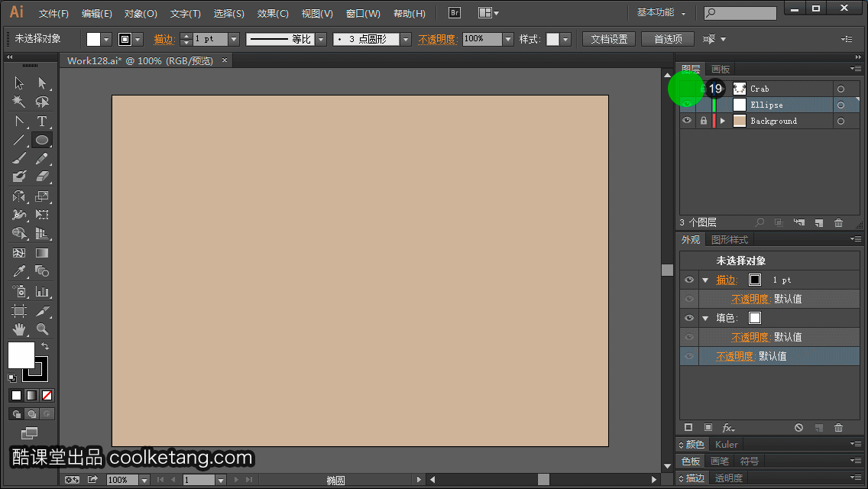The image size is (868, 489).
Task: Expand the Kuler panel
Action: [x=726, y=445]
